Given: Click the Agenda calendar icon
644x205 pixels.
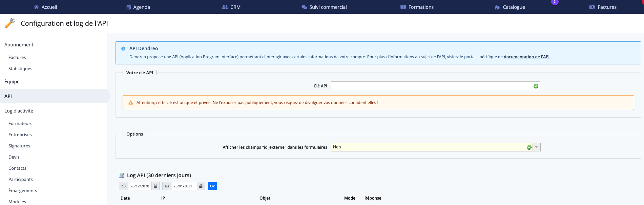Looking at the screenshot, I should click(129, 7).
